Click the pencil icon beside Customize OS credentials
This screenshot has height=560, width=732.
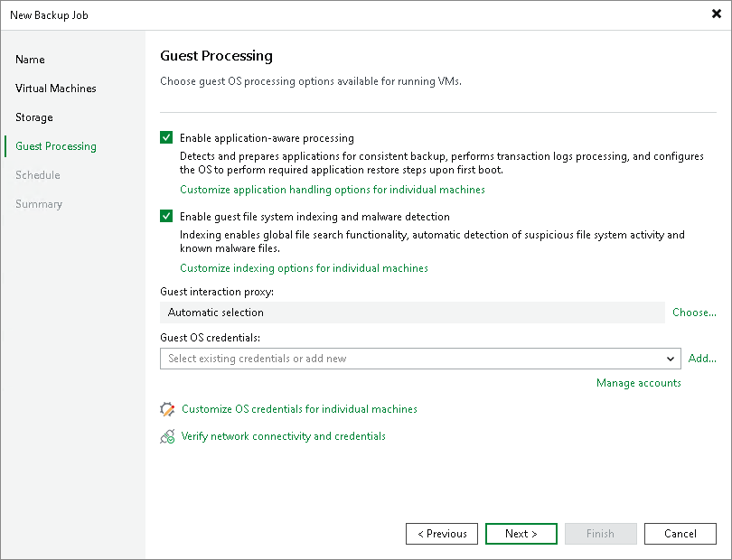(x=167, y=409)
